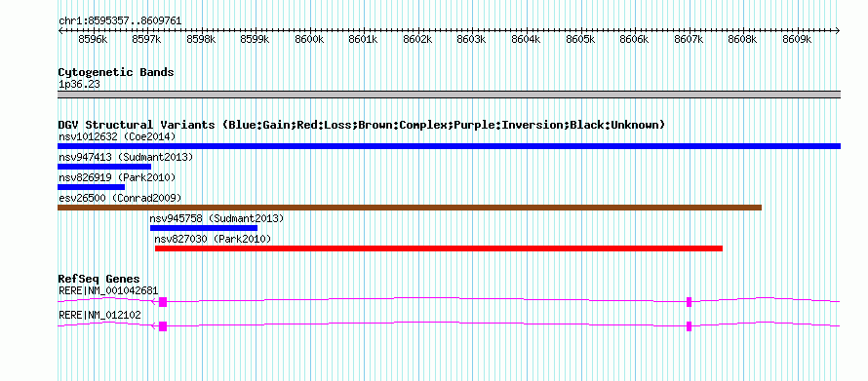Click the 8600k ruler tick label
Screen dimensions: 868x381
(x=309, y=40)
